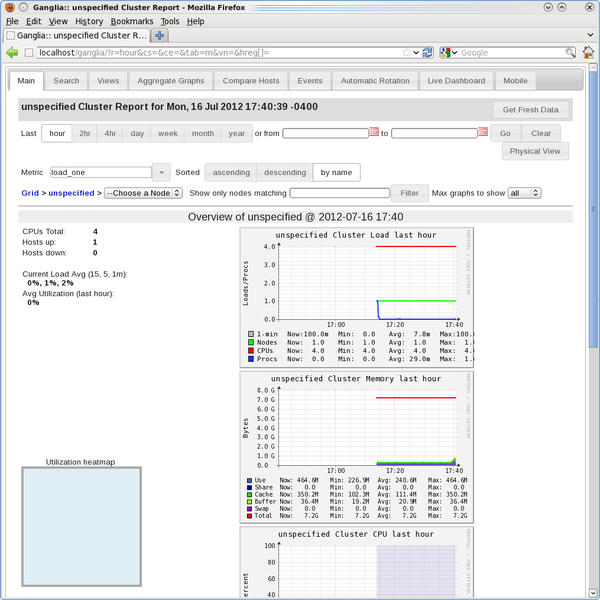The image size is (600, 600).
Task: Switch to the Aggregate Graphs tab
Action: (171, 81)
